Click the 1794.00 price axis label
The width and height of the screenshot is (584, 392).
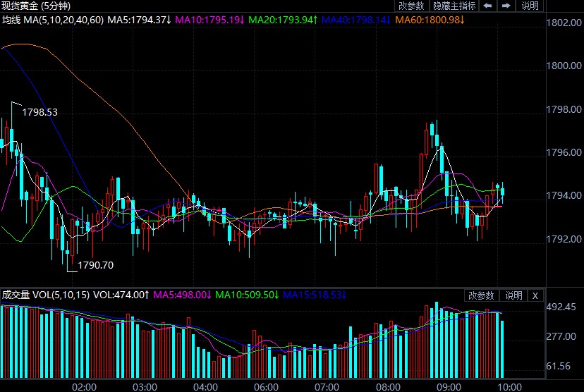[564, 195]
